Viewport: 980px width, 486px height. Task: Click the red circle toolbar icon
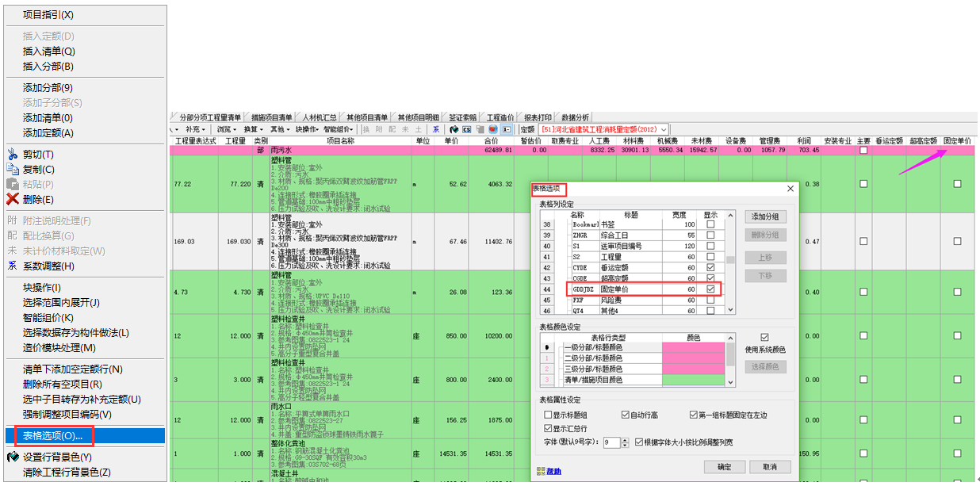tap(493, 129)
